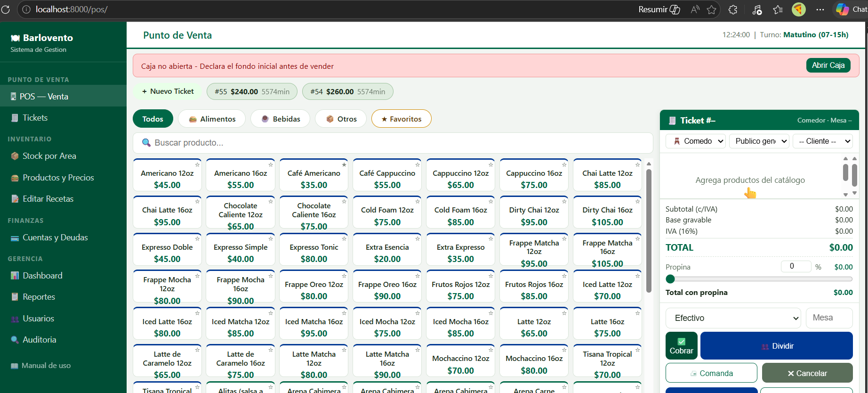868x393 pixels.
Task: Open the POS — Venta menu item
Action: (63, 96)
